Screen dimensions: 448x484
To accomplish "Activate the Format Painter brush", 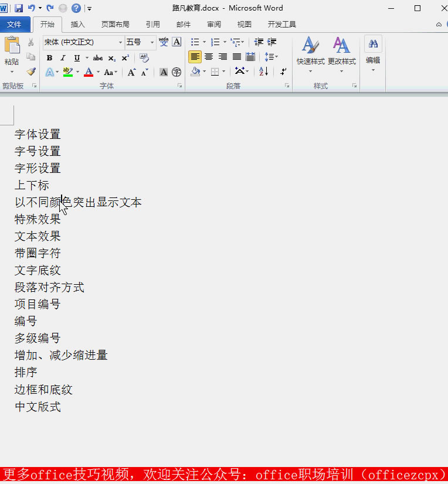I will tap(30, 71).
